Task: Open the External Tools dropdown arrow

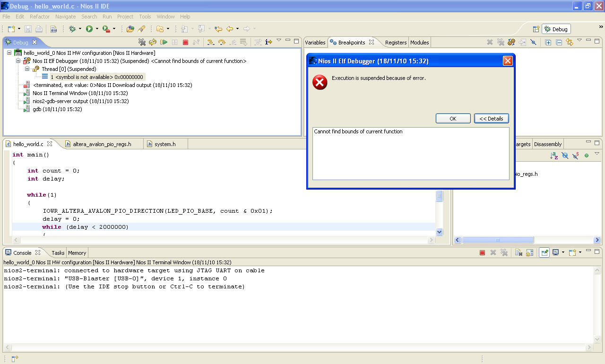Action: coord(114,29)
